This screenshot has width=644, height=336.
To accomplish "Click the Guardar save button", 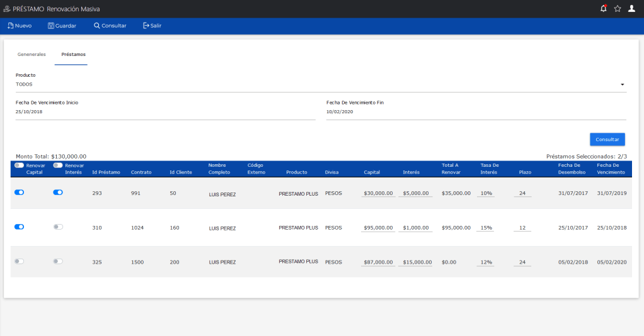I will [x=62, y=26].
